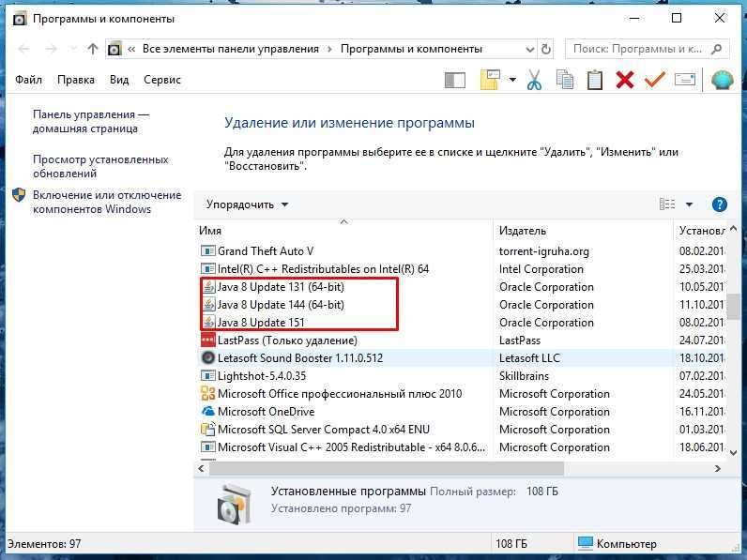Sort by the Имя column header
747x560 pixels.
coord(343,231)
